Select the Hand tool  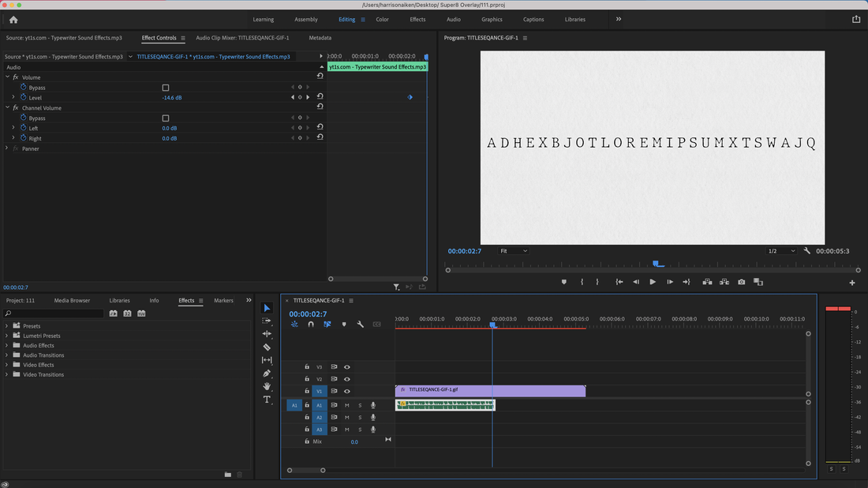click(x=267, y=386)
